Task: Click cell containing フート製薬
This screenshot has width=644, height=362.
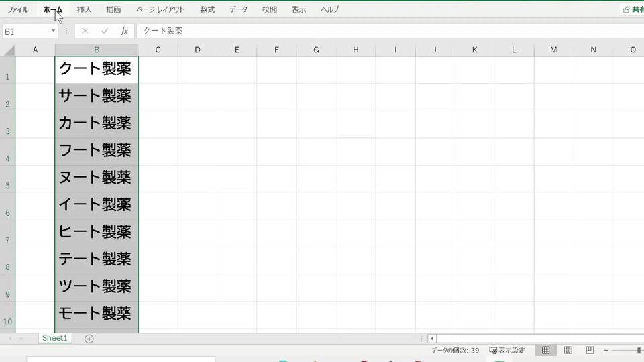Action: click(x=97, y=152)
